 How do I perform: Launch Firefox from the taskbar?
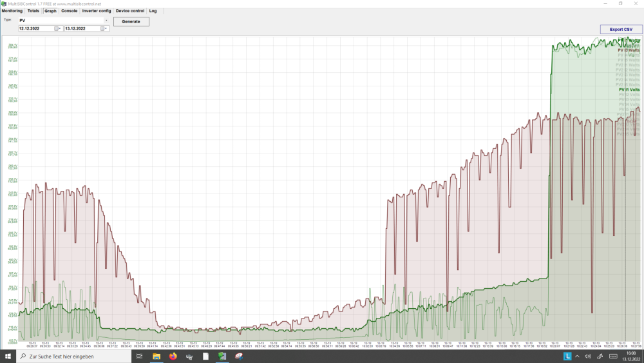click(173, 357)
